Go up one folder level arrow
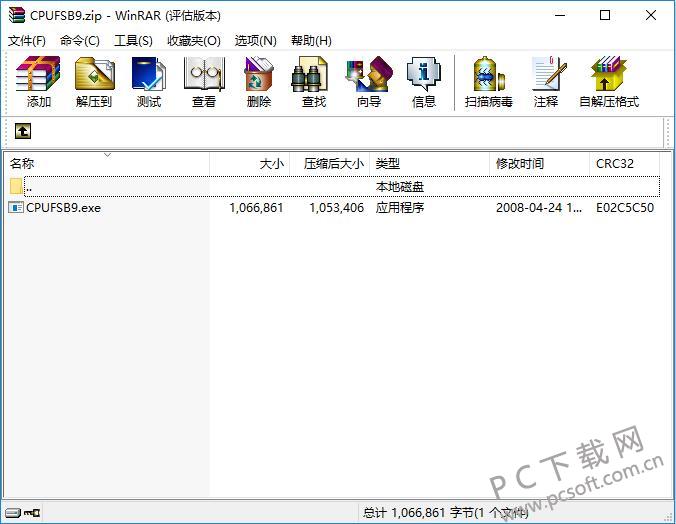676x524 pixels. (x=22, y=131)
